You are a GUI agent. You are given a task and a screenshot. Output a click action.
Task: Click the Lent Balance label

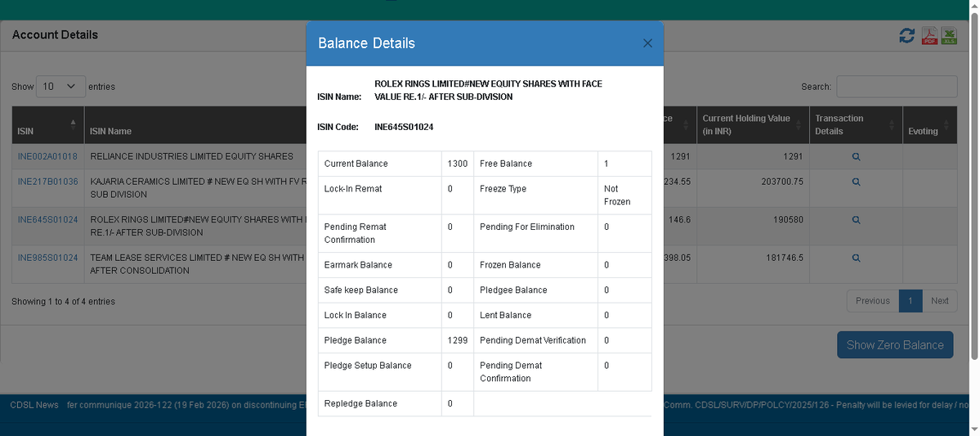pos(506,315)
